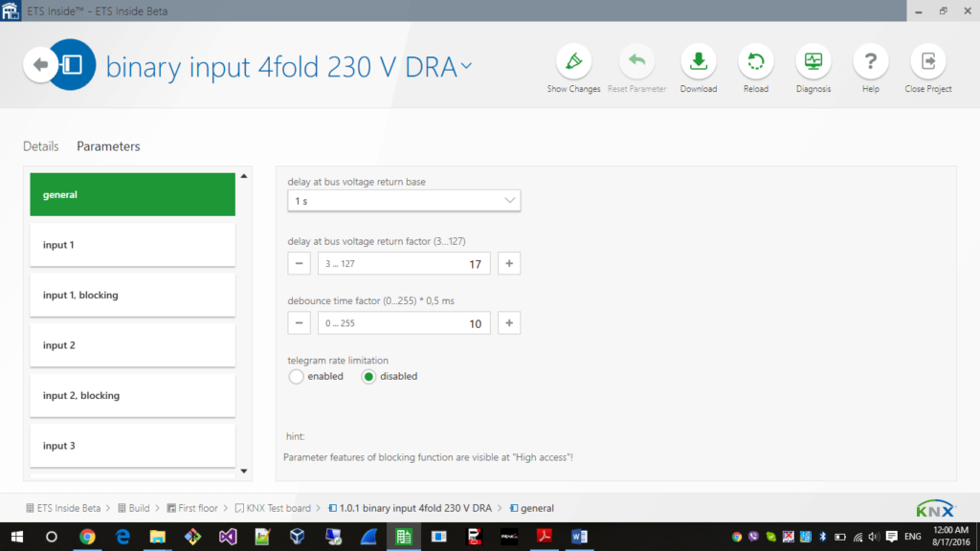Select the Parameters tab
The image size is (980, 551).
[x=108, y=146]
